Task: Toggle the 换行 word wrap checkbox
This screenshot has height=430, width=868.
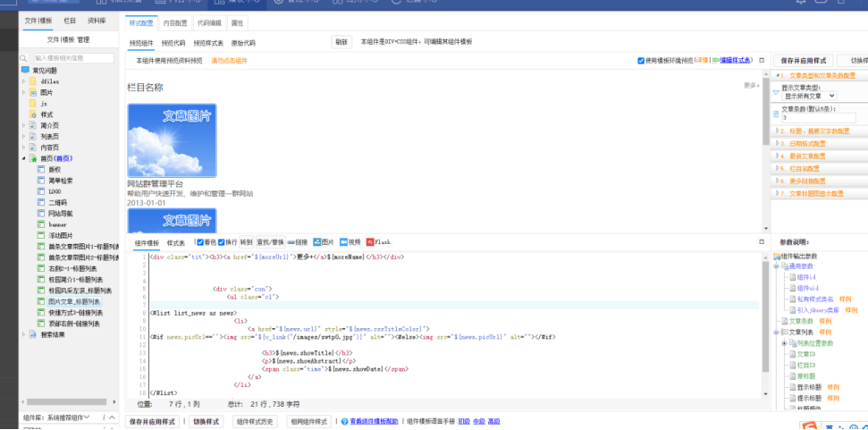Action: 221,242
